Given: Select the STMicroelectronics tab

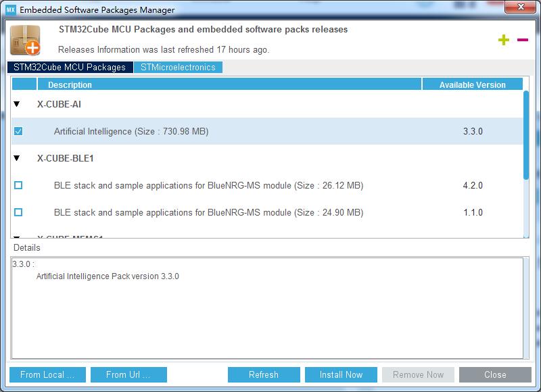Looking at the screenshot, I should click(x=179, y=68).
